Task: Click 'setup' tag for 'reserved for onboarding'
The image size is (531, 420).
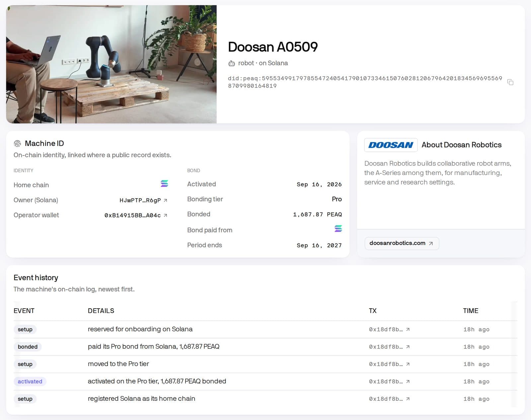Action: pos(25,330)
